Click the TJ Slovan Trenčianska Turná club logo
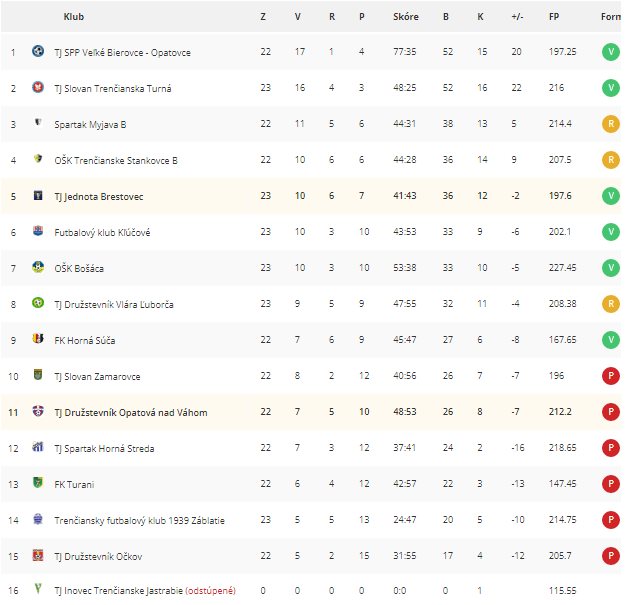630x605 pixels. [38, 87]
